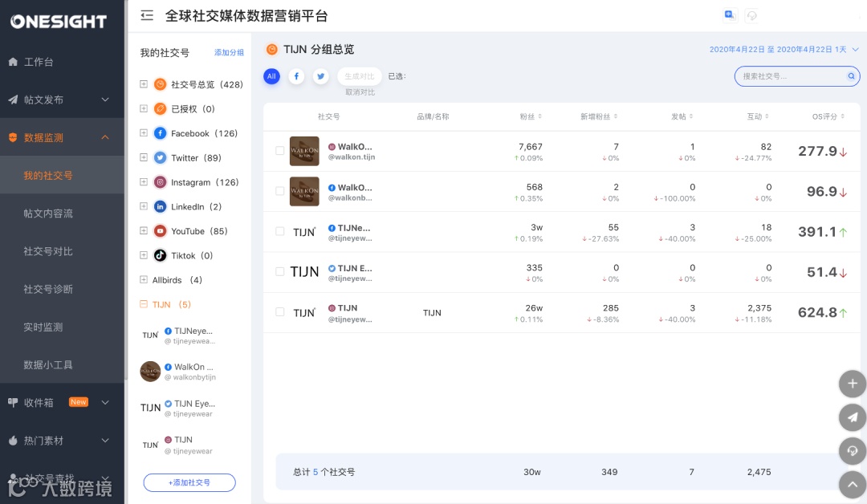Filter by Facebook icon
Image resolution: width=867 pixels, height=504 pixels.
[296, 76]
